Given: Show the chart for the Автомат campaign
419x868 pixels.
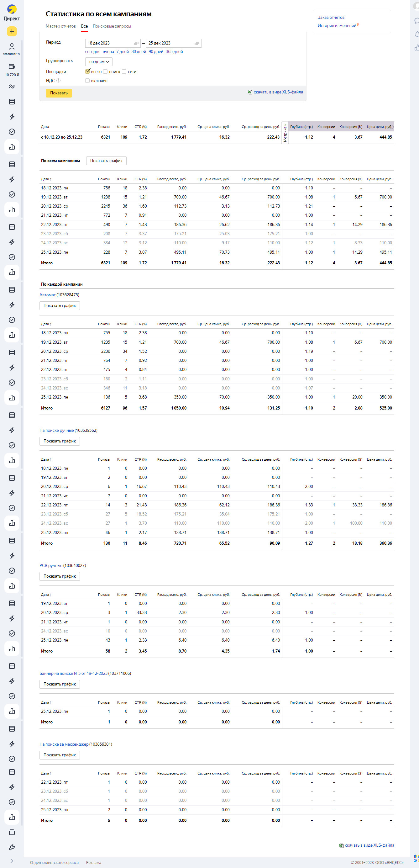Looking at the screenshot, I should 60,306.
